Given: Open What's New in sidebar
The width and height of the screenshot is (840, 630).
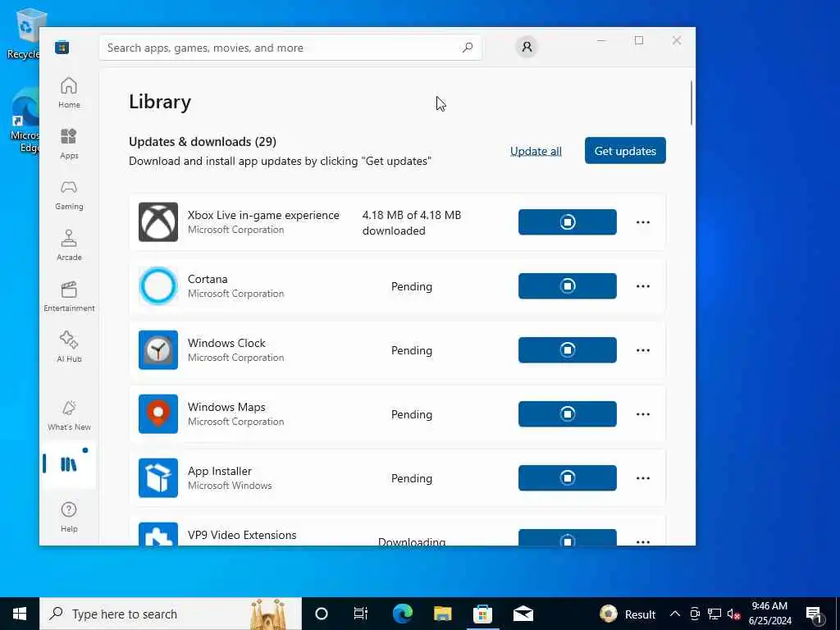Looking at the screenshot, I should 69,415.
